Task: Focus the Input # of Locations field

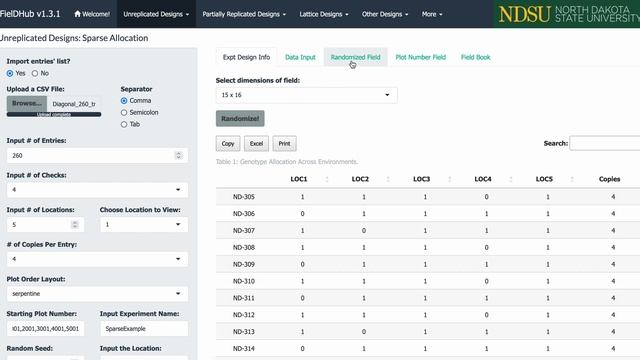Action: (x=45, y=224)
